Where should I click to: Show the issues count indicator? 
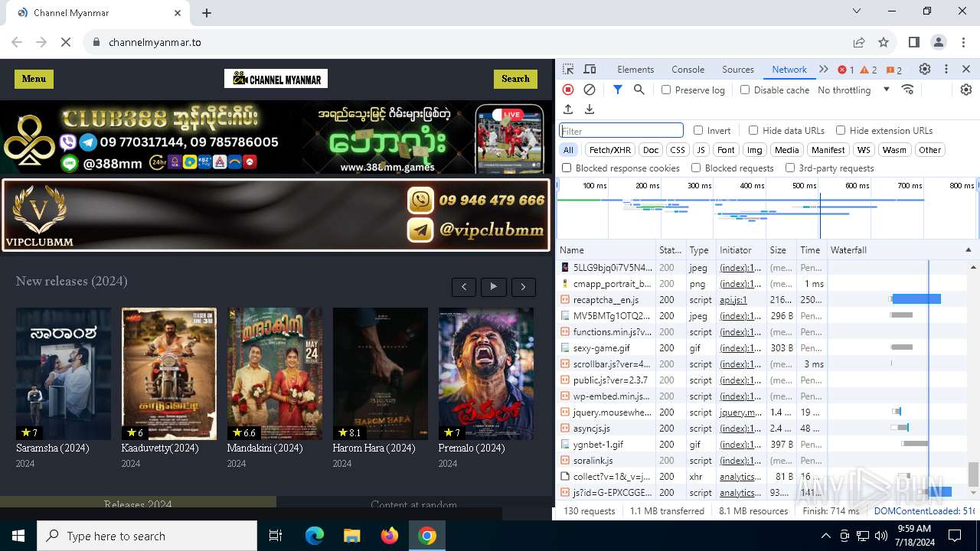[894, 70]
